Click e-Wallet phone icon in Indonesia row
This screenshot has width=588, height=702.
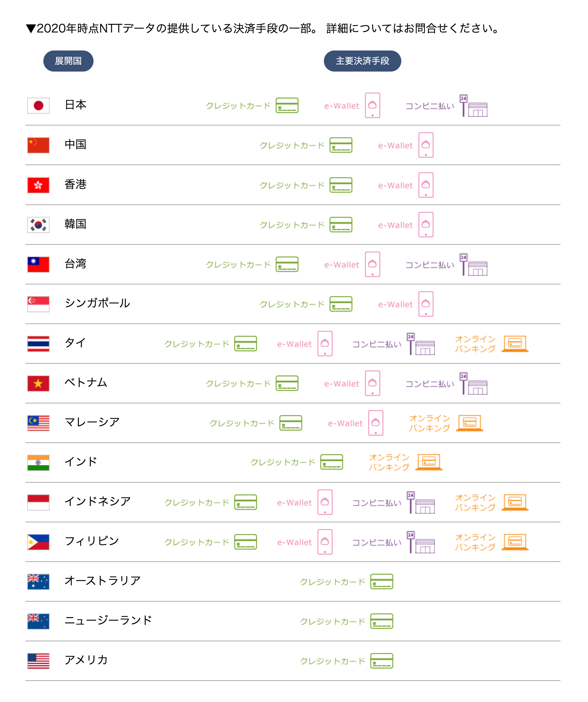(325, 502)
